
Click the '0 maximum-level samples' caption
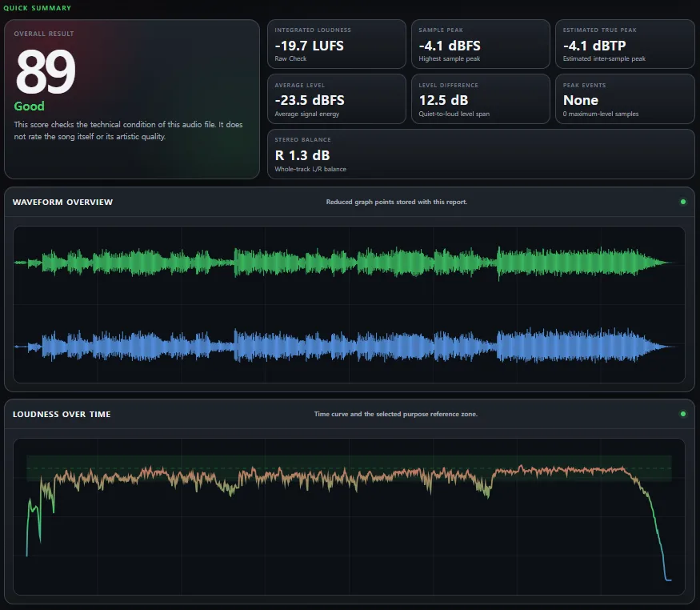tap(601, 114)
